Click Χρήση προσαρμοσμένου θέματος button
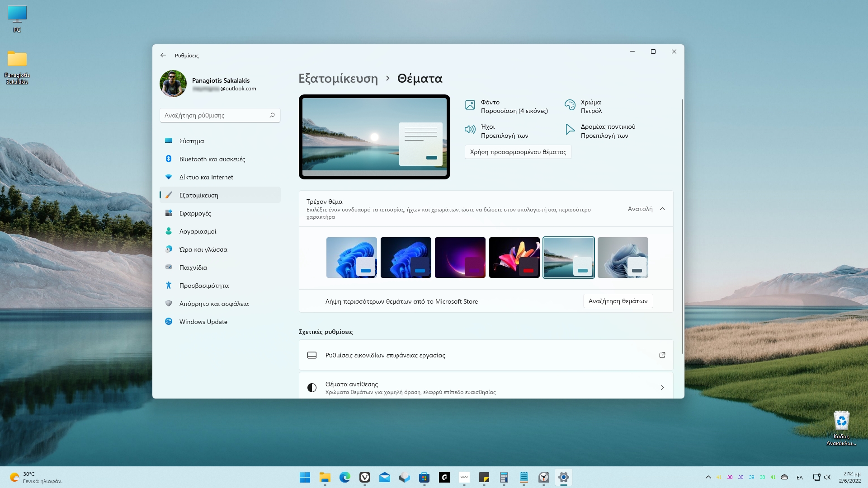Screen dimensions: 868x488 (518, 152)
